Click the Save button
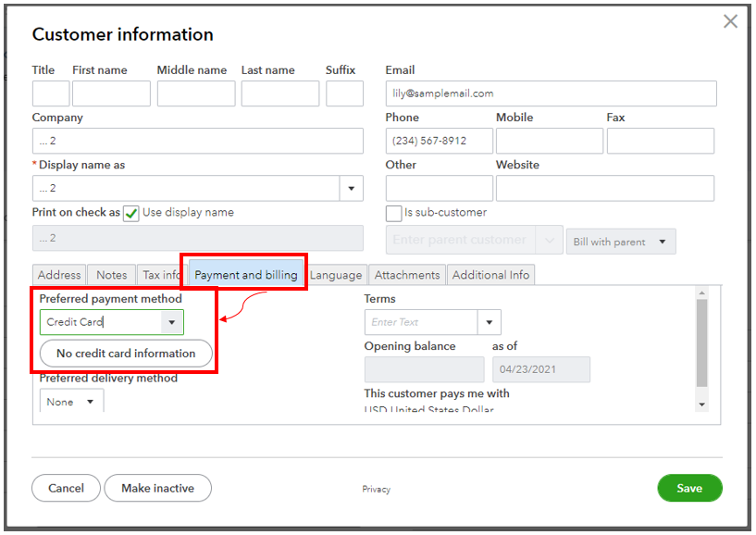The height and width of the screenshot is (535, 756). pyautogui.click(x=689, y=488)
